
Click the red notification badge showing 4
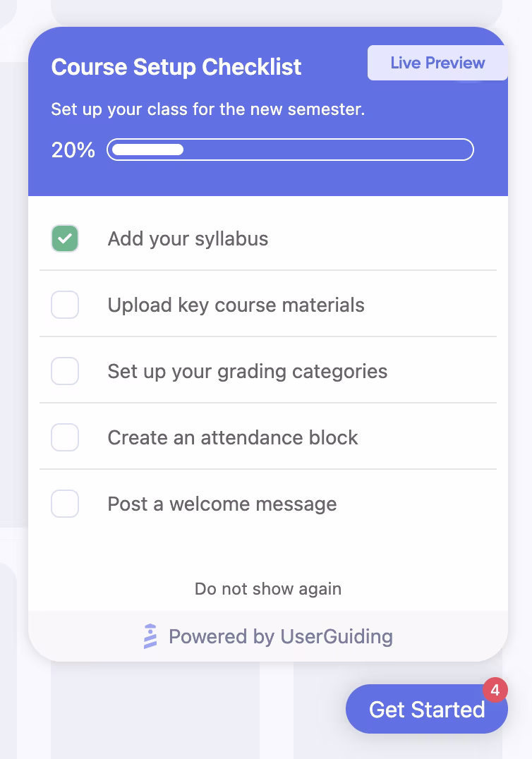pyautogui.click(x=495, y=690)
